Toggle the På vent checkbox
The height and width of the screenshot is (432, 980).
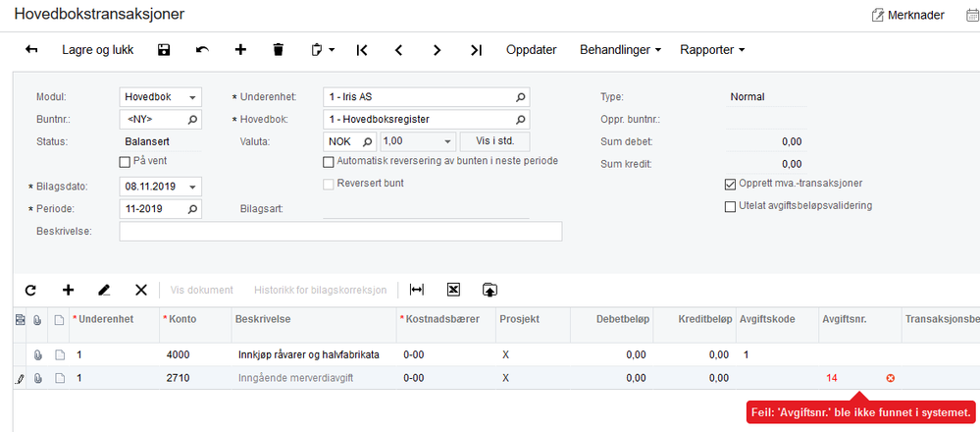[124, 162]
